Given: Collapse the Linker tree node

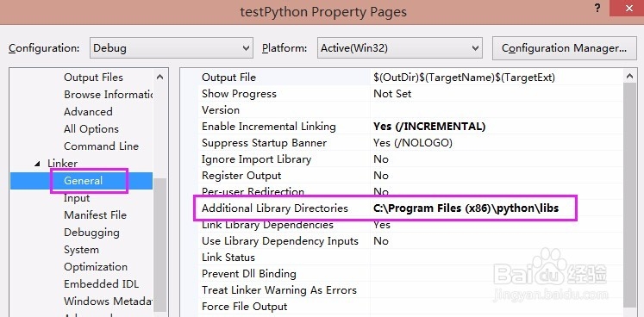Looking at the screenshot, I should click(38, 164).
